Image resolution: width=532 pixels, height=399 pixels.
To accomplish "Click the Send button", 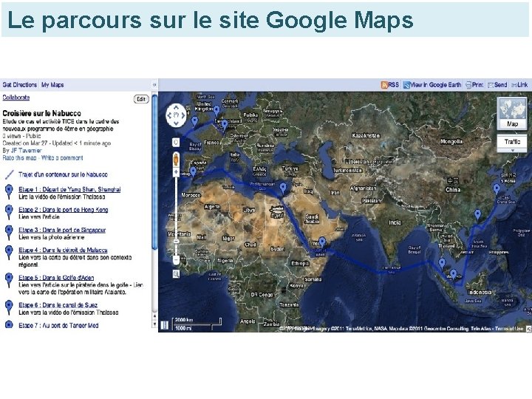I will click(497, 85).
